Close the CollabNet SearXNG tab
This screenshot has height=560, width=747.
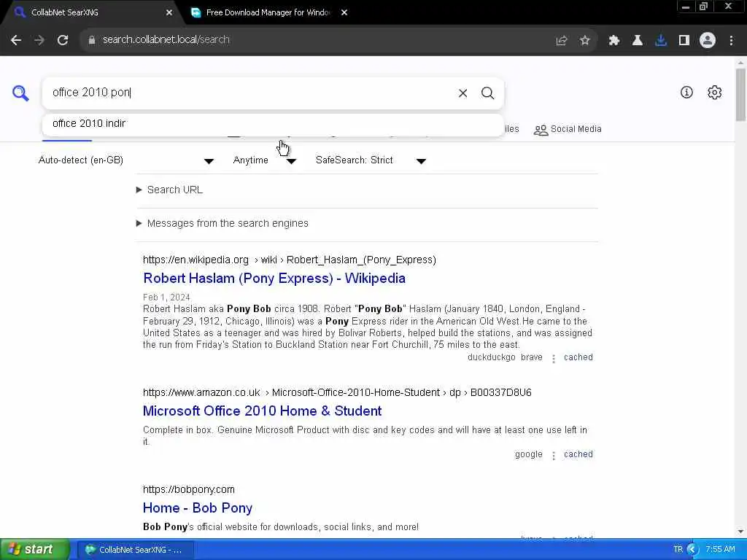tap(169, 13)
